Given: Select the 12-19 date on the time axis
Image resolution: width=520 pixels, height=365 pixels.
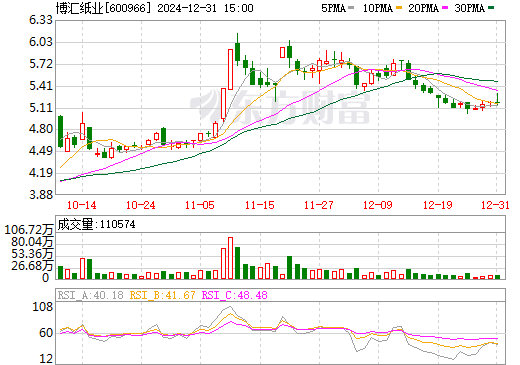Looking at the screenshot, I should tap(438, 205).
